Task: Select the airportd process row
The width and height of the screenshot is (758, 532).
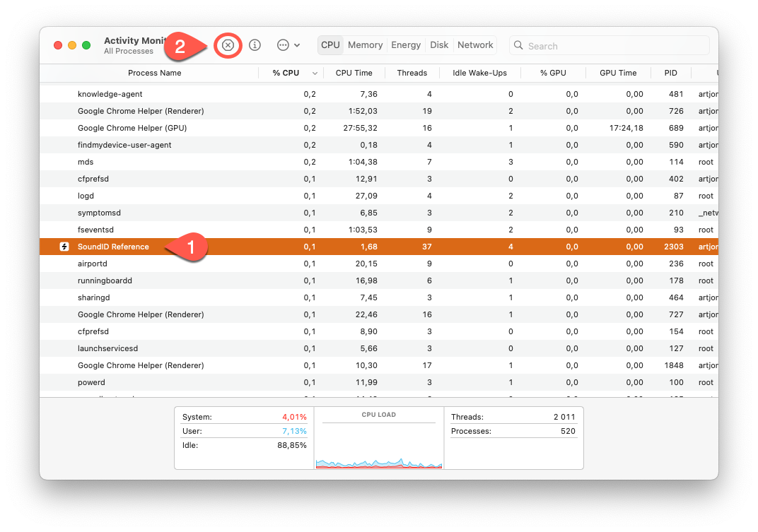Action: (x=379, y=264)
